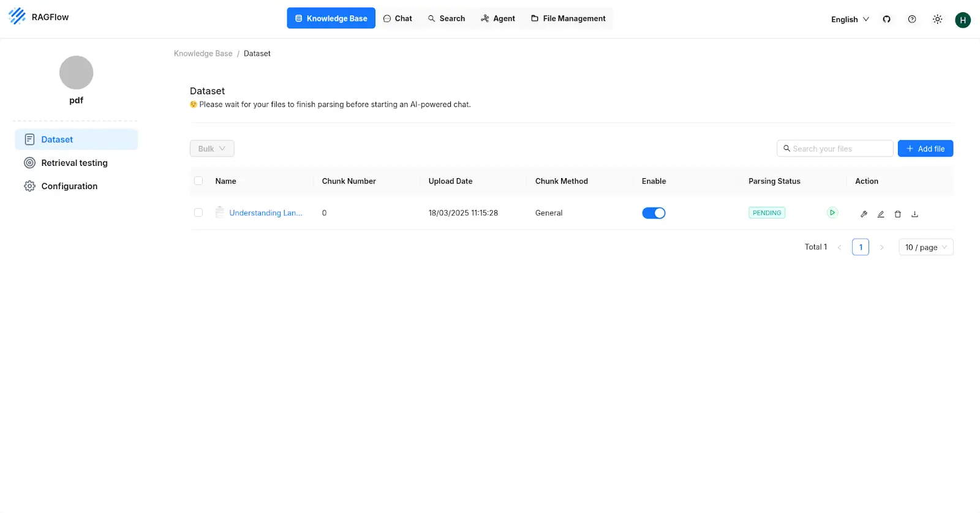Select page 1 in pagination
Screen dimensions: 980x513
pyautogui.click(x=861, y=247)
